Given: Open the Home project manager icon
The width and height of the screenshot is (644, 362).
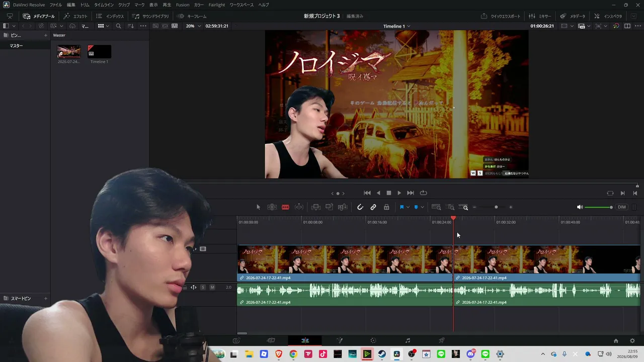Looking at the screenshot, I should [616, 341].
